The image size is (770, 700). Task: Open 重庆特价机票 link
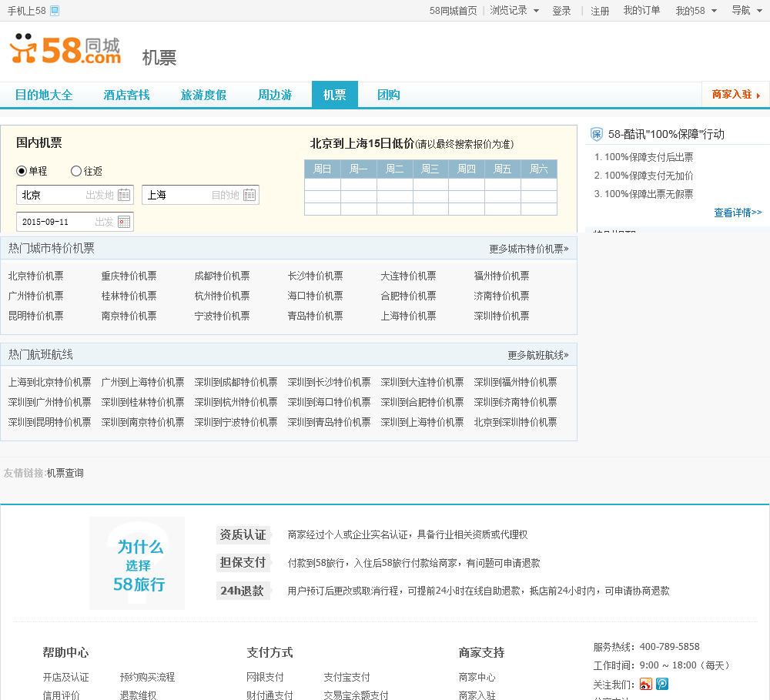pyautogui.click(x=129, y=276)
